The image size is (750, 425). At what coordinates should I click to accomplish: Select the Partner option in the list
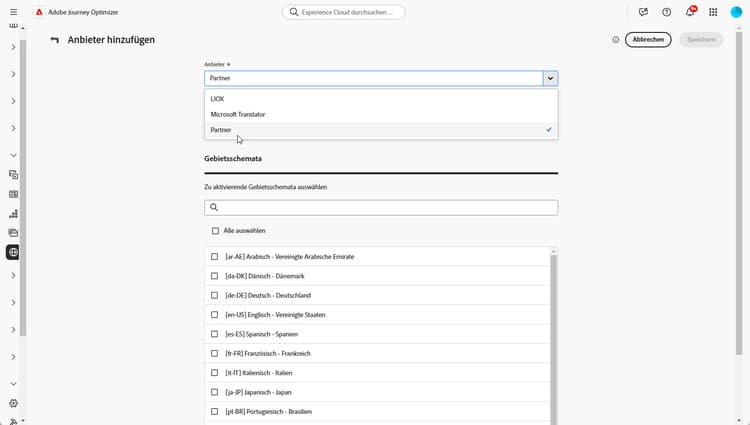tap(221, 130)
